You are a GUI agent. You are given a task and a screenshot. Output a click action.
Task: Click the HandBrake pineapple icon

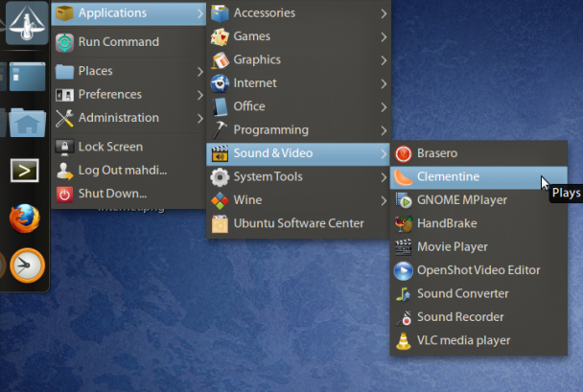pos(404,223)
